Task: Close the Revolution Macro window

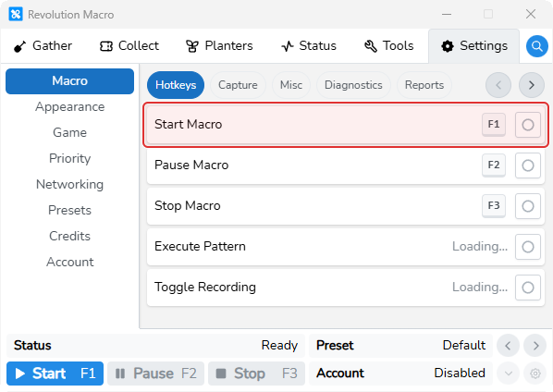Action: click(531, 15)
